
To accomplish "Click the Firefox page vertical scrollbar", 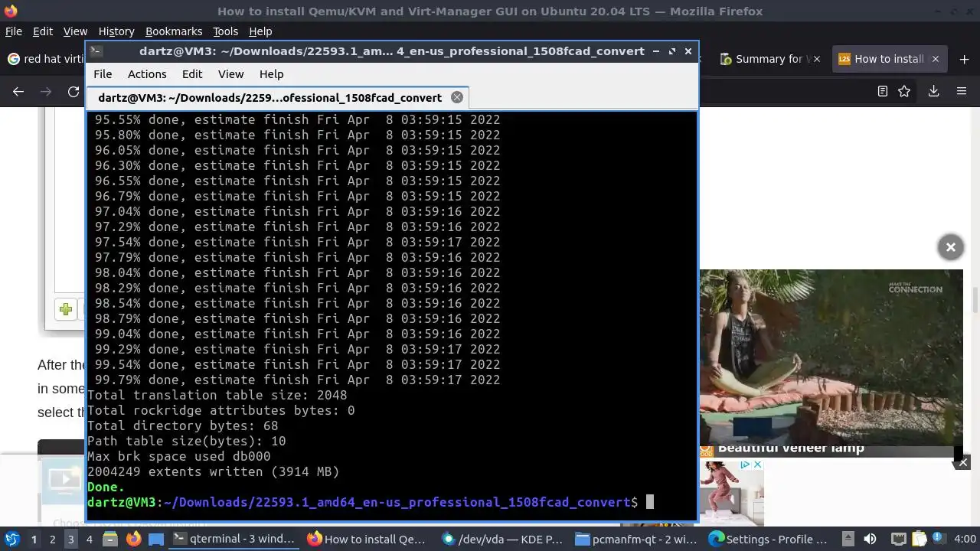I will pyautogui.click(x=975, y=301).
